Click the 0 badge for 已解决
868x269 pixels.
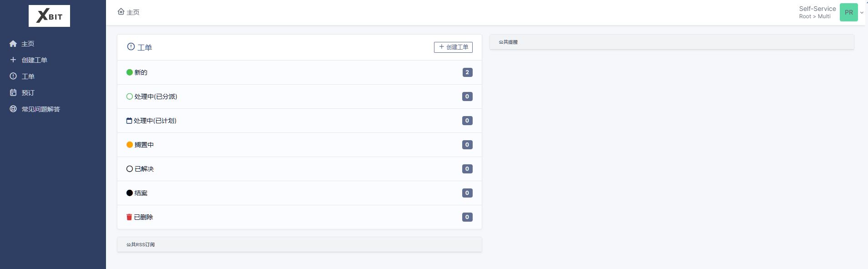coord(467,168)
